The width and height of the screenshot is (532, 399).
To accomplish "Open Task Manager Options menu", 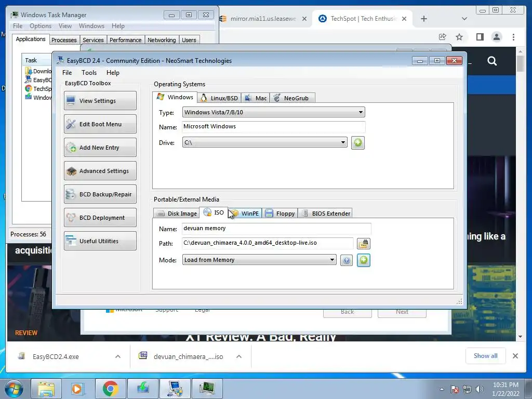I will [x=41, y=26].
